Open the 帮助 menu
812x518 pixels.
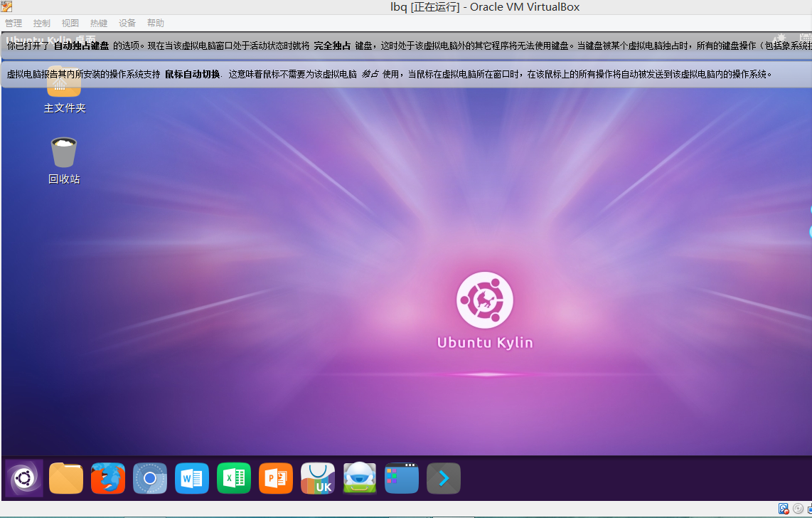(156, 23)
